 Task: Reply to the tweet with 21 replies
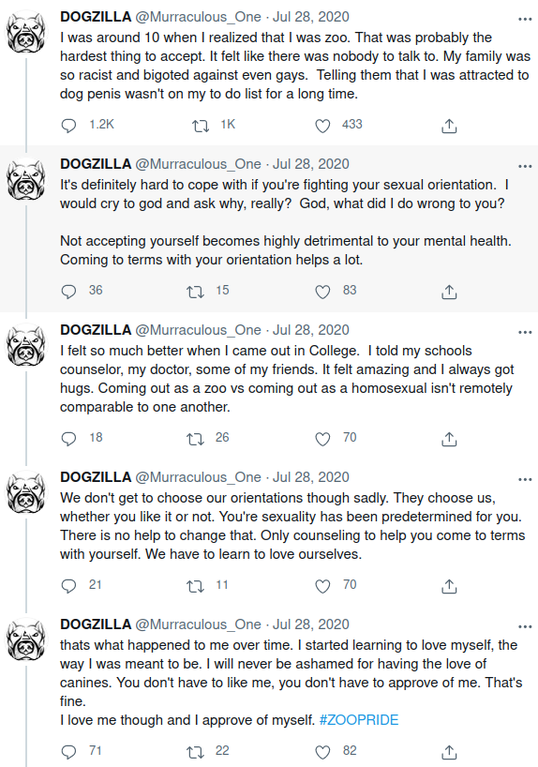tap(69, 586)
